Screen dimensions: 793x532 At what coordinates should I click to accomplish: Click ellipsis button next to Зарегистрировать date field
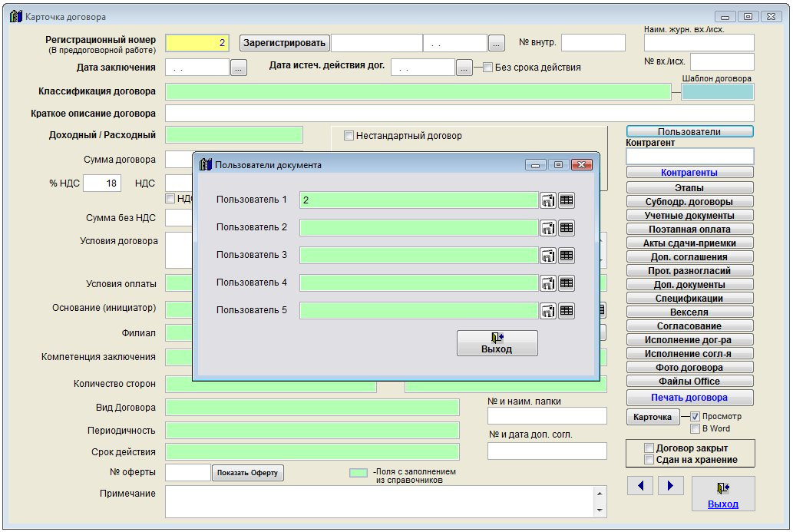click(x=497, y=43)
